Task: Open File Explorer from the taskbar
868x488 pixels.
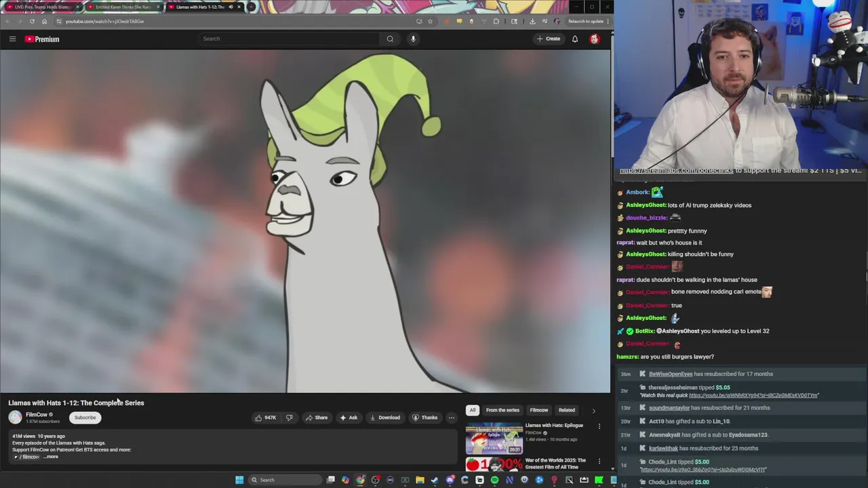Action: (420, 480)
